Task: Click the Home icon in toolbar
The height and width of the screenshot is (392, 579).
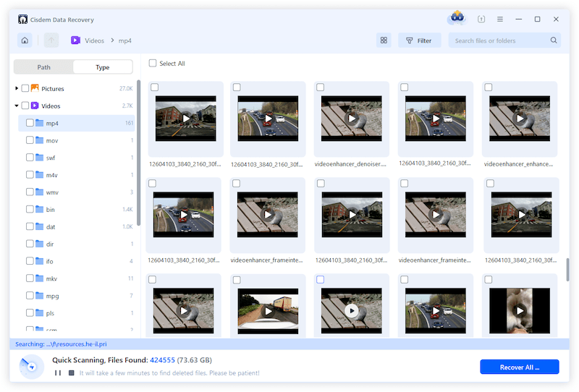Action: [x=25, y=41]
